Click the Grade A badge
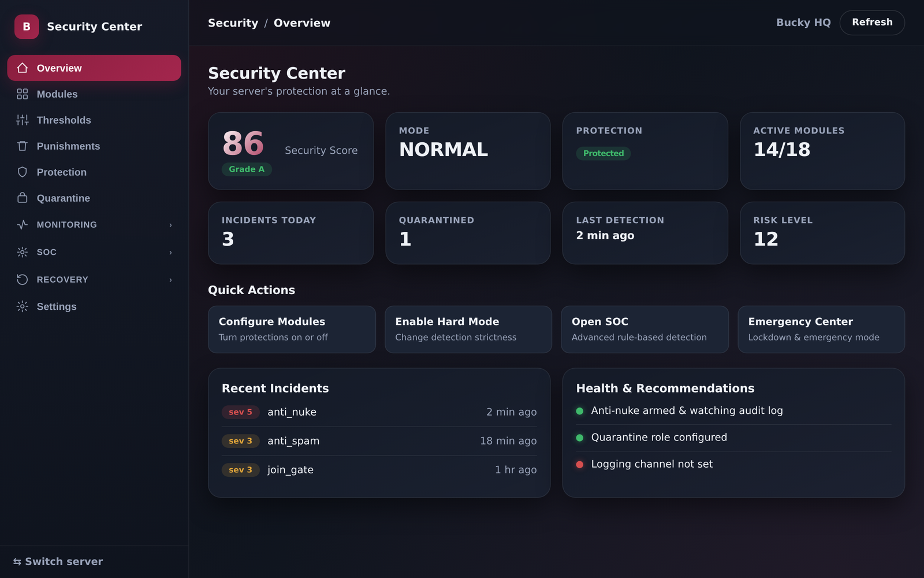The height and width of the screenshot is (578, 924). (247, 169)
